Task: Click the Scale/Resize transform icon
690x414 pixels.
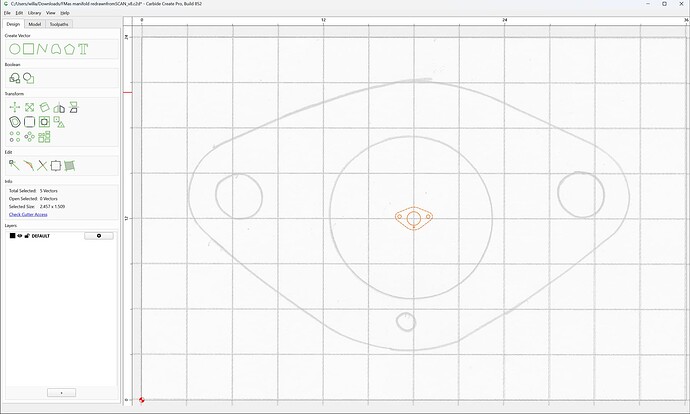Action: click(29, 107)
